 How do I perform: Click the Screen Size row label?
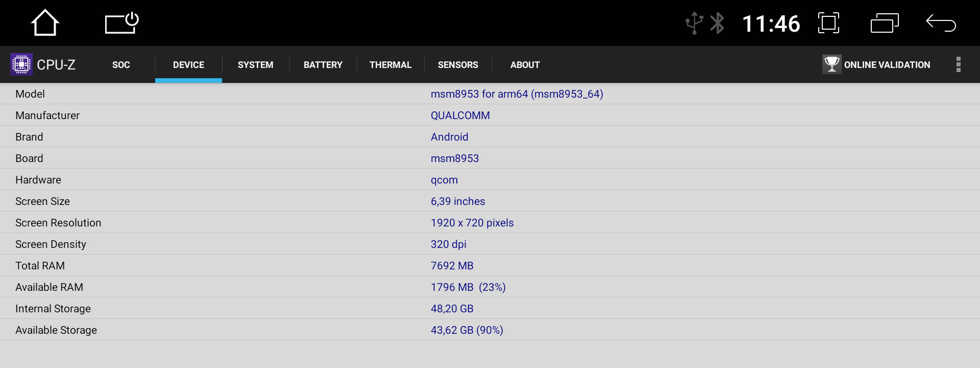pos(42,201)
